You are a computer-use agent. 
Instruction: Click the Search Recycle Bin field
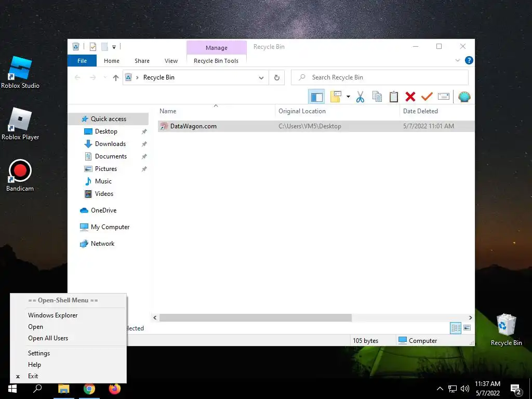(380, 77)
